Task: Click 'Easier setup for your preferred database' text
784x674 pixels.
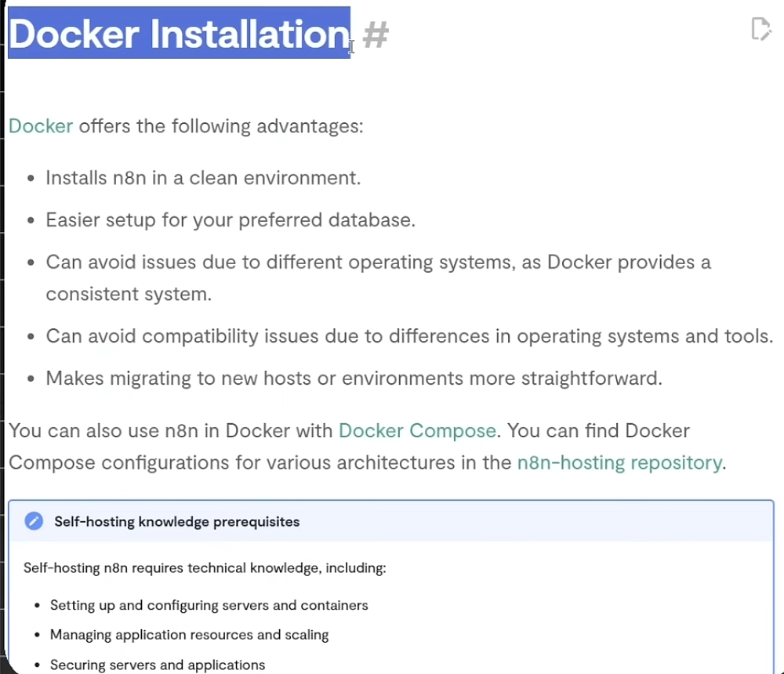Action: coord(230,220)
